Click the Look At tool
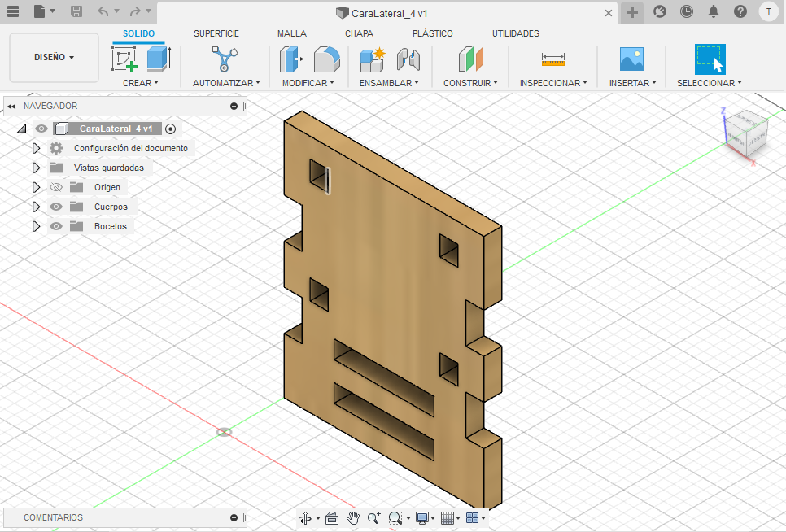786x532 pixels. (332, 518)
